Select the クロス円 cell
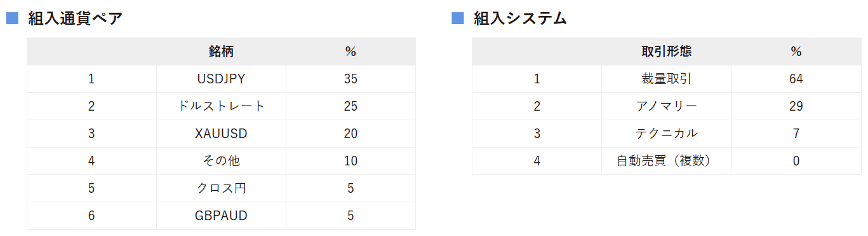868x236 pixels. click(x=221, y=188)
